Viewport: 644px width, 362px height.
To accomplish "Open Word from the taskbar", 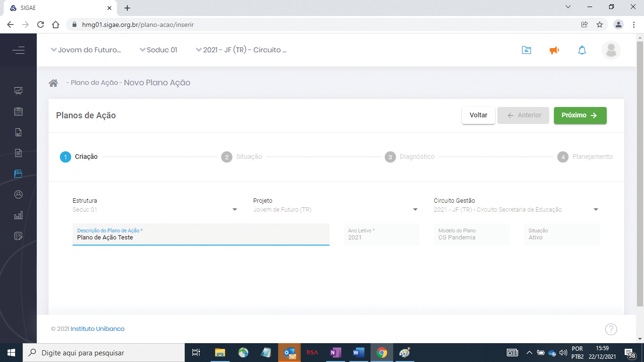I will pyautogui.click(x=359, y=353).
